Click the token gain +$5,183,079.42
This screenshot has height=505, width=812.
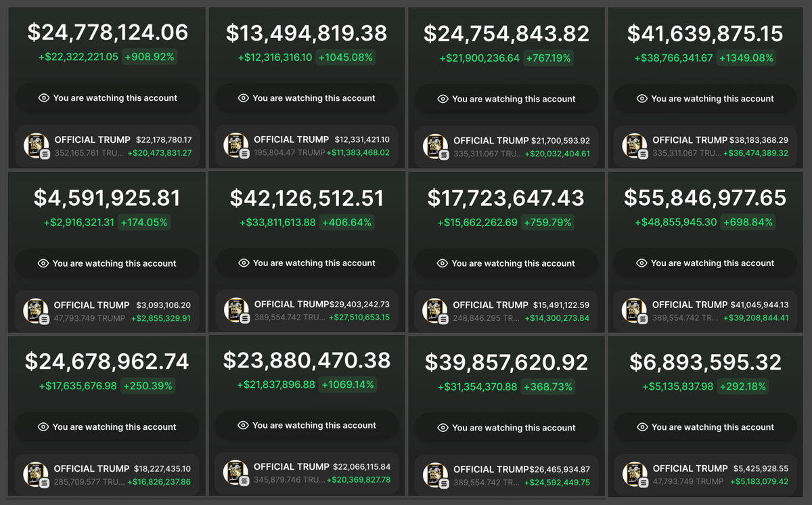(759, 482)
